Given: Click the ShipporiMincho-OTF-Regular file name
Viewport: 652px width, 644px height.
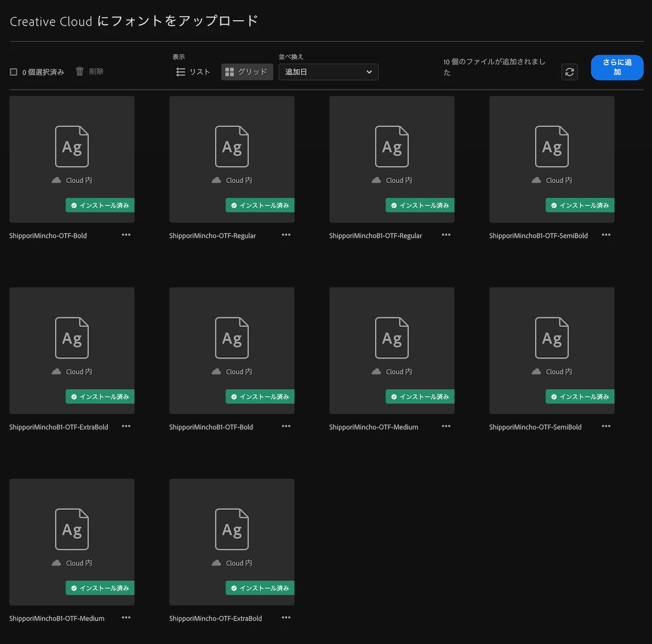Looking at the screenshot, I should click(x=213, y=236).
